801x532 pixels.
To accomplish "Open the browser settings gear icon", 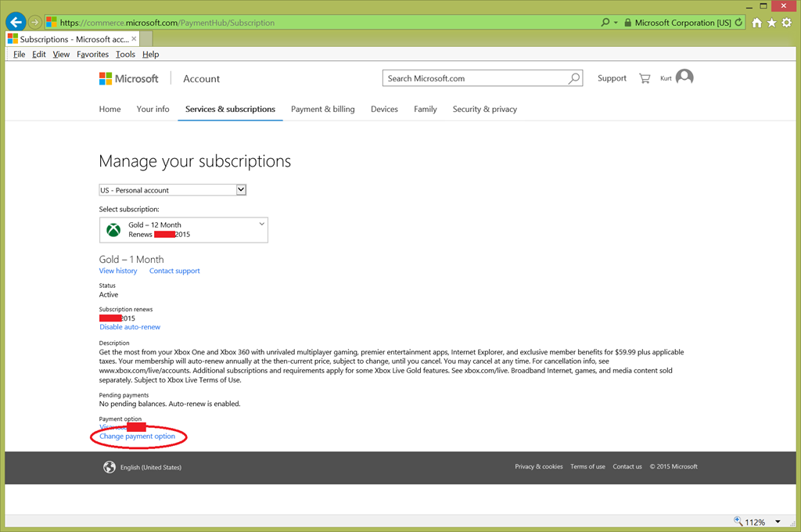I will [786, 23].
